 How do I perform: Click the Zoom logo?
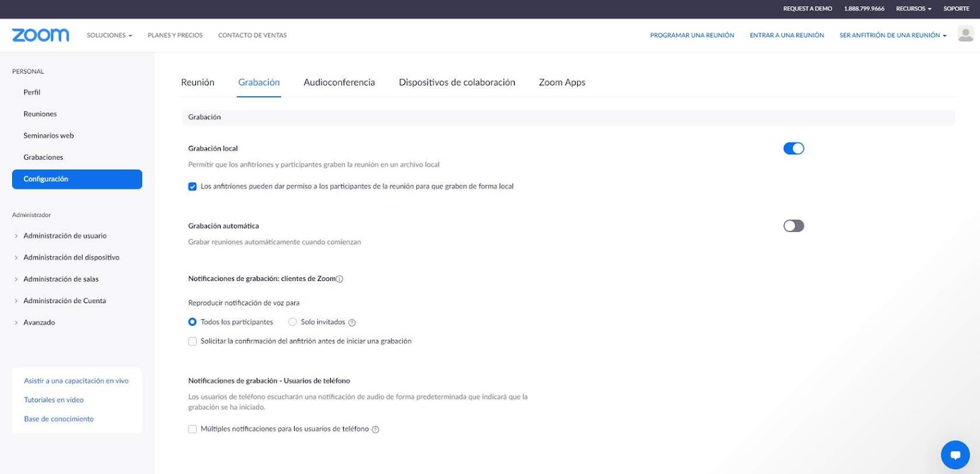[x=40, y=35]
